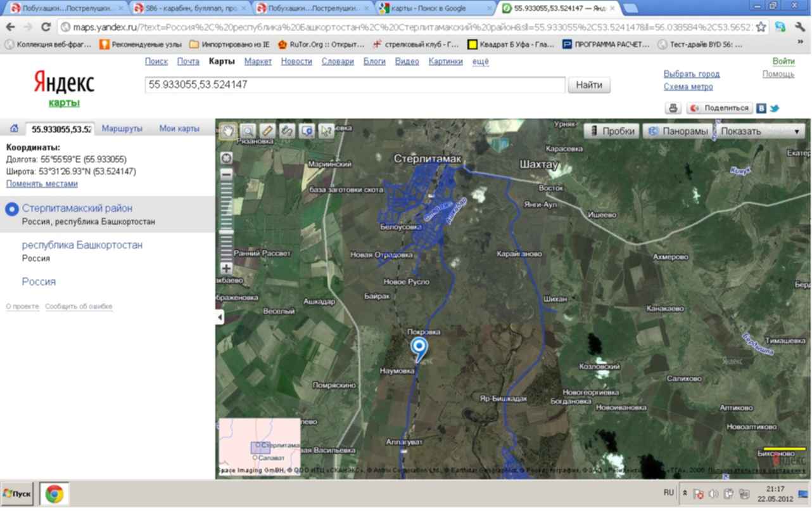
Task: Expand ещё more services menu
Action: point(481,61)
